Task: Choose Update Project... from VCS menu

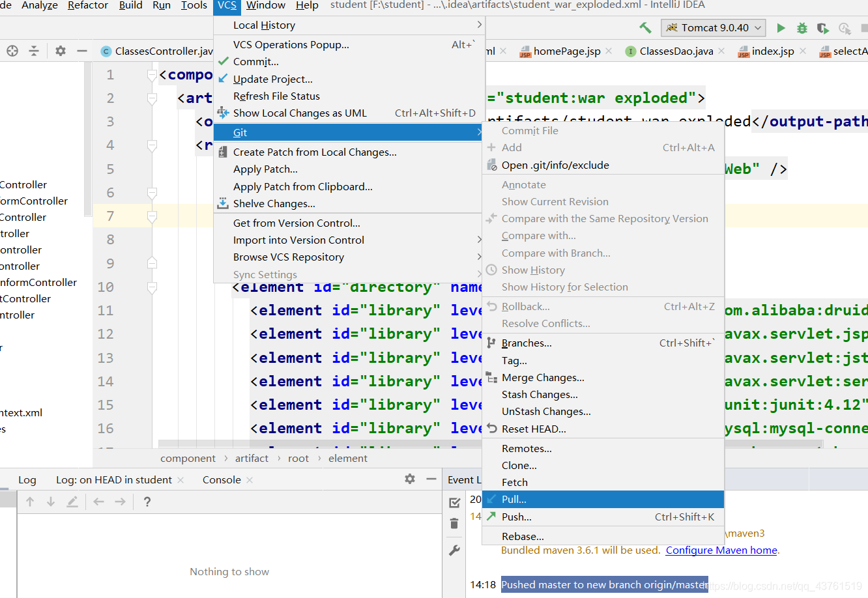Action: click(349, 79)
